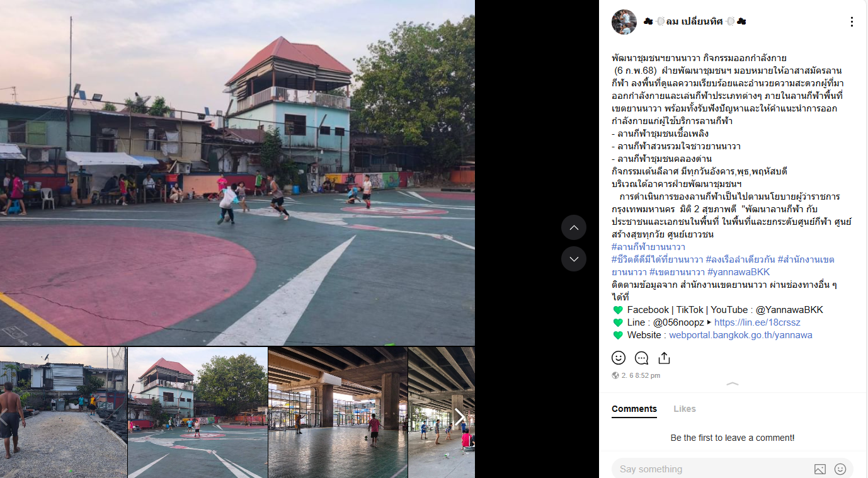The width and height of the screenshot is (868, 478).
Task: Share the post using share icon
Action: pos(664,358)
